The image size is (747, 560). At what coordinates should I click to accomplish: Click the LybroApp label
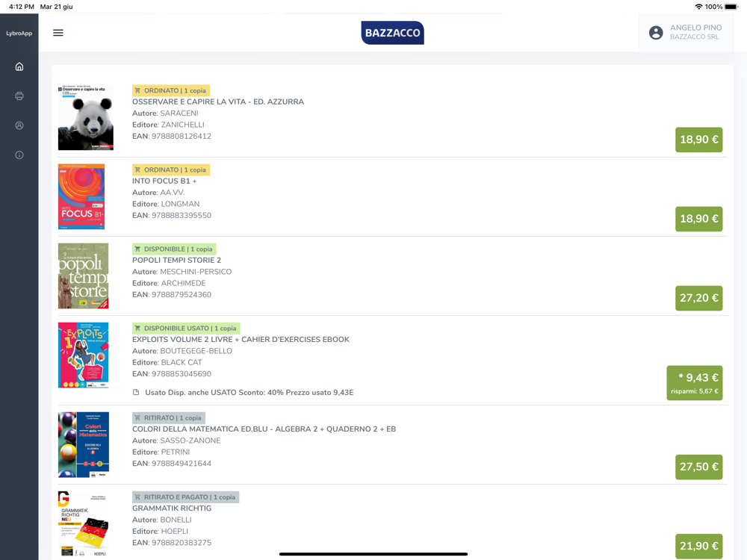tap(19, 34)
